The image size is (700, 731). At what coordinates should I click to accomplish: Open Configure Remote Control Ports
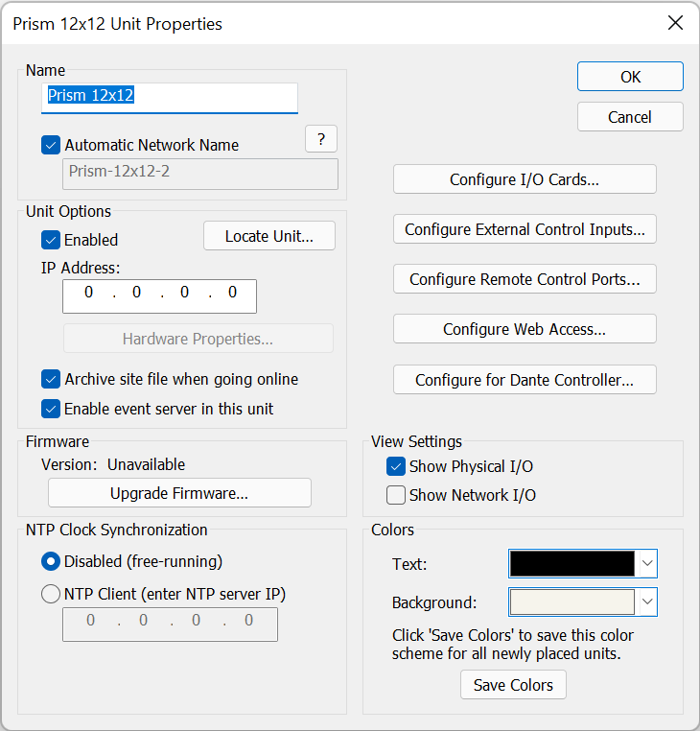(x=525, y=279)
